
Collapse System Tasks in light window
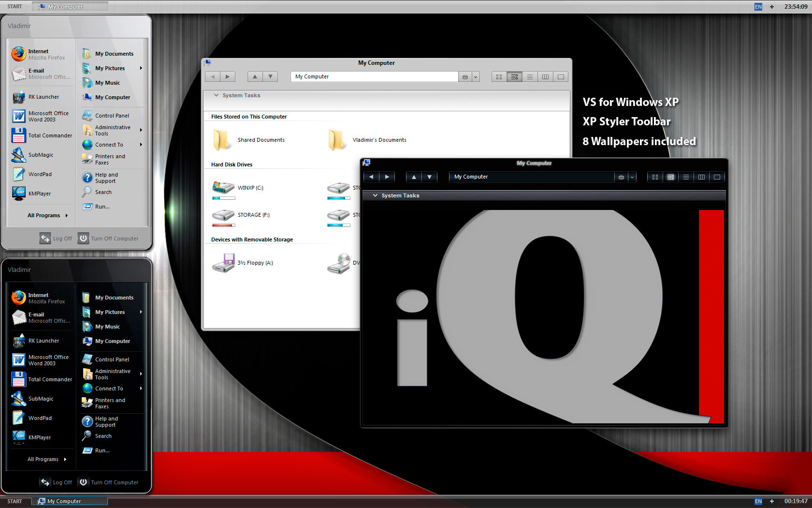point(216,95)
